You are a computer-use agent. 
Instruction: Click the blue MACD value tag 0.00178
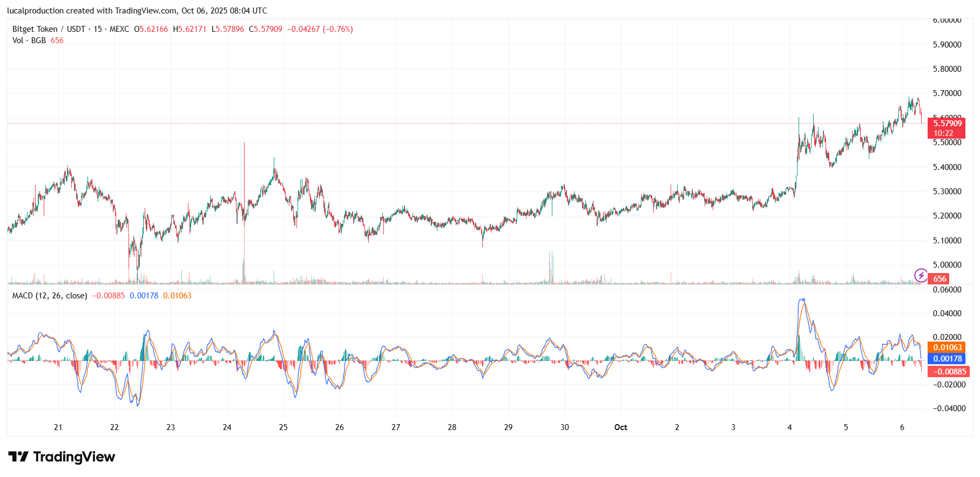[x=947, y=359]
